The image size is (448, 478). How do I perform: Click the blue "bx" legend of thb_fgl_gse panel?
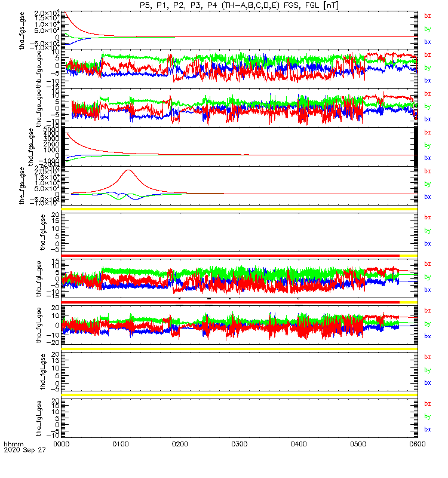point(428,290)
